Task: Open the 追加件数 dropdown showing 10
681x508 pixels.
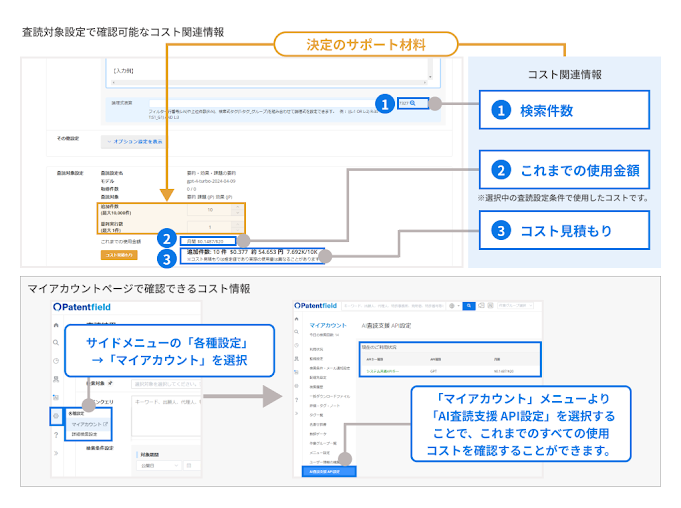Action: click(x=211, y=210)
